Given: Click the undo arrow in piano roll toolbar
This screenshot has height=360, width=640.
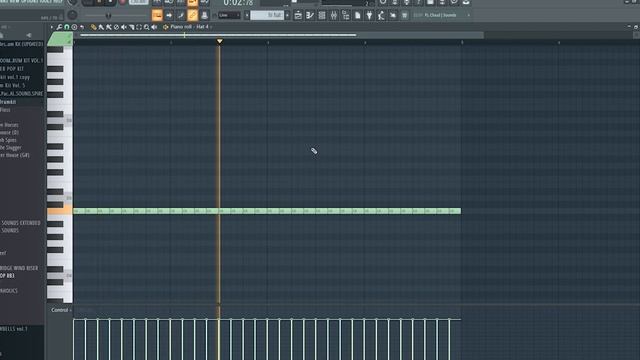Looking at the screenshot, I should pyautogui.click(x=82, y=27).
